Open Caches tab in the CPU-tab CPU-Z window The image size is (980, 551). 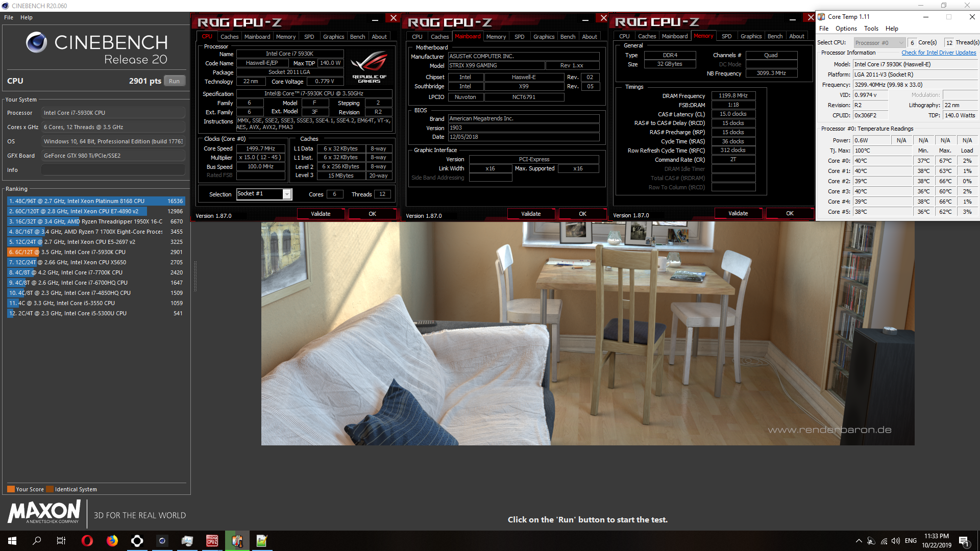tap(230, 37)
